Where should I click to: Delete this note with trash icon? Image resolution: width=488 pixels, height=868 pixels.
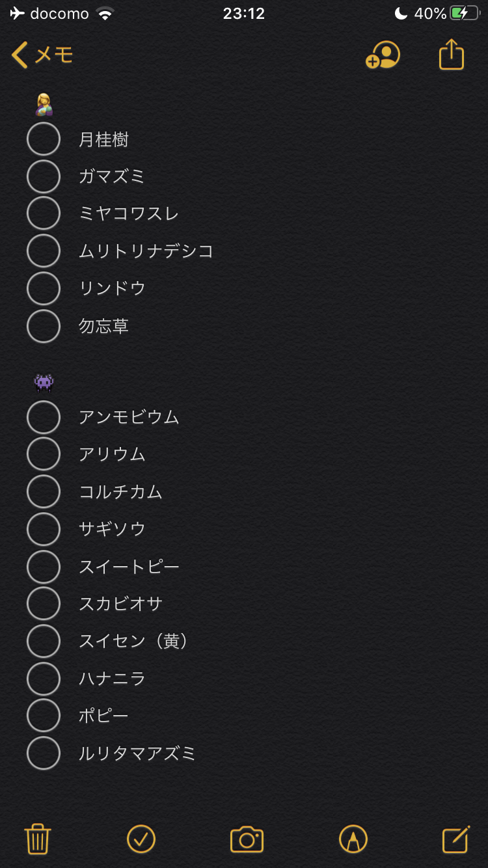point(38,839)
